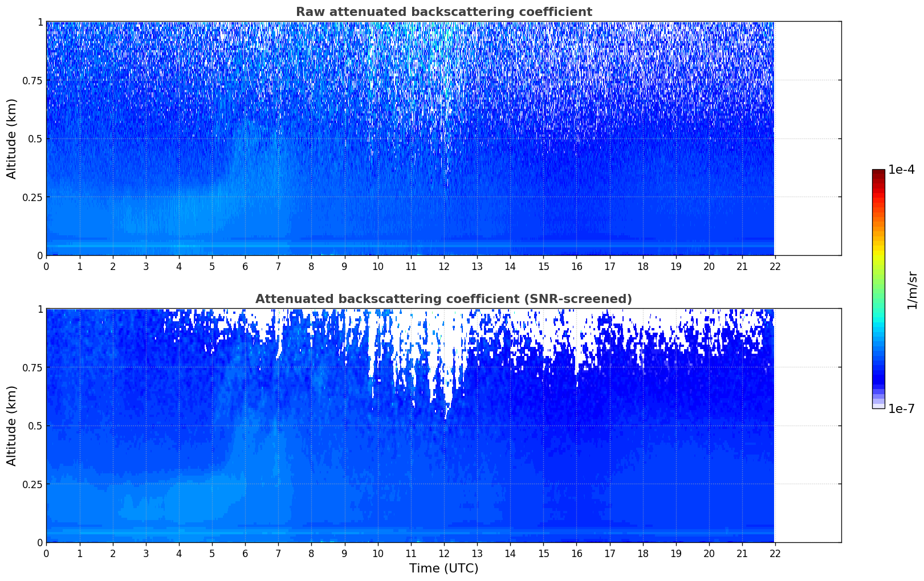The image size is (924, 581).
Task: Click altitude tick '0.75' on raw plot
Action: point(32,80)
